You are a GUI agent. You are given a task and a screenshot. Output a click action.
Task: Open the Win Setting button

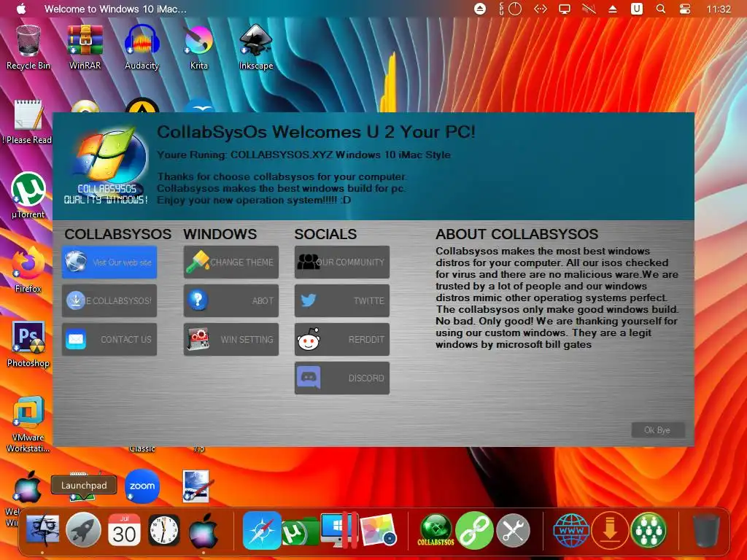231,339
